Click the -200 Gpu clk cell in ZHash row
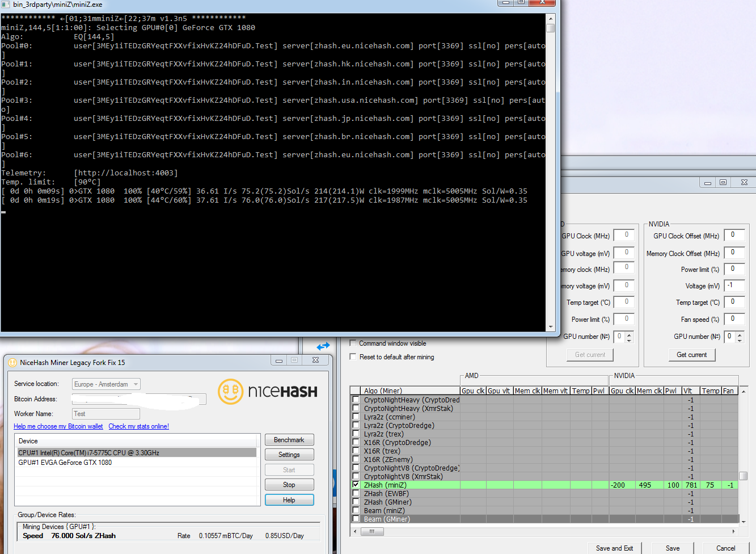Image resolution: width=756 pixels, height=554 pixels. pos(622,485)
